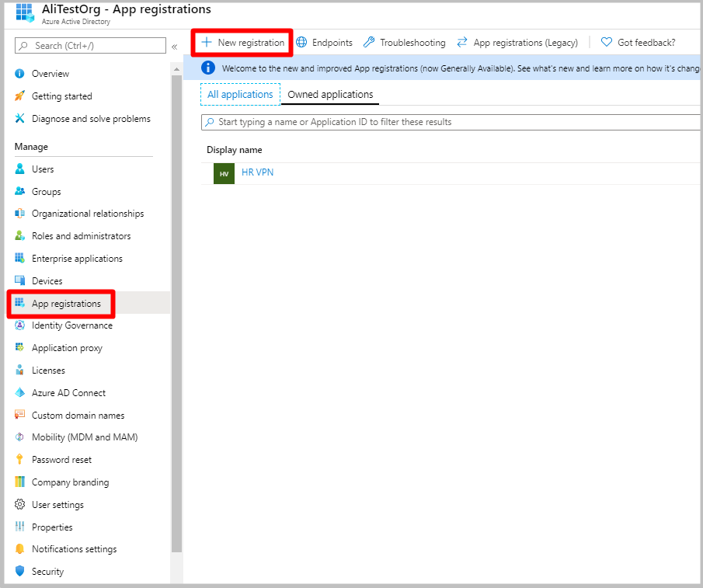Image resolution: width=703 pixels, height=588 pixels.
Task: Click the Mobility (MDM and MAM) icon
Action: pyautogui.click(x=19, y=437)
